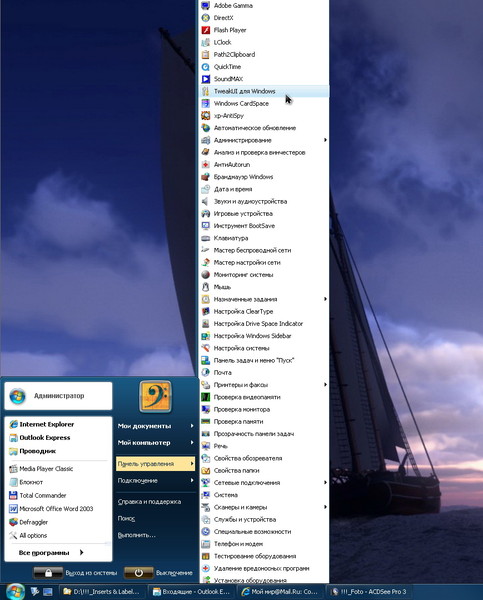
Task: Open Свойства папки icon
Action: coord(206,471)
